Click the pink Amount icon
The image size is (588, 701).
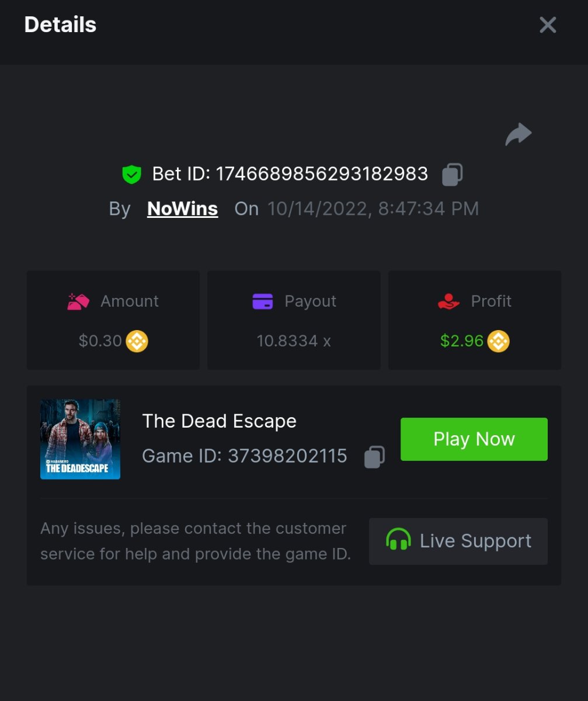click(x=78, y=301)
